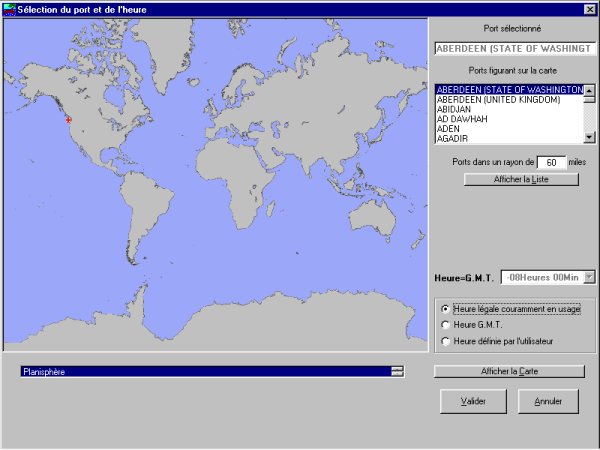Click the port list scroll up arrow
This screenshot has height=450, width=600.
[x=589, y=90]
